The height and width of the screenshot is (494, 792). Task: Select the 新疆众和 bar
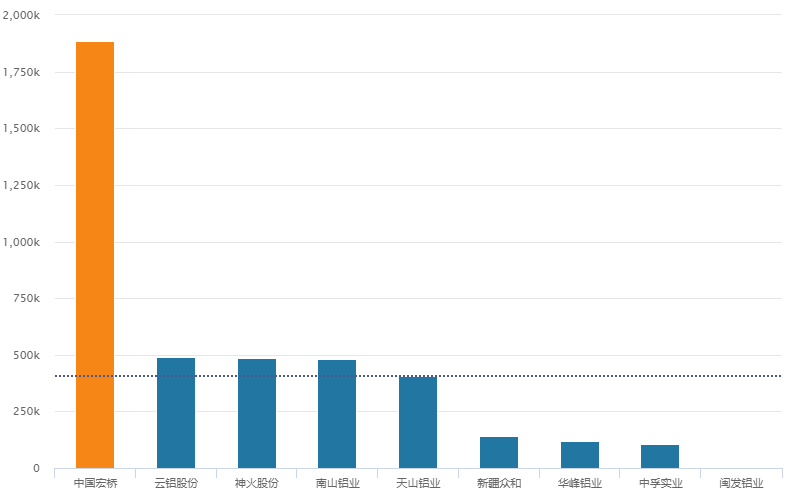pos(499,453)
